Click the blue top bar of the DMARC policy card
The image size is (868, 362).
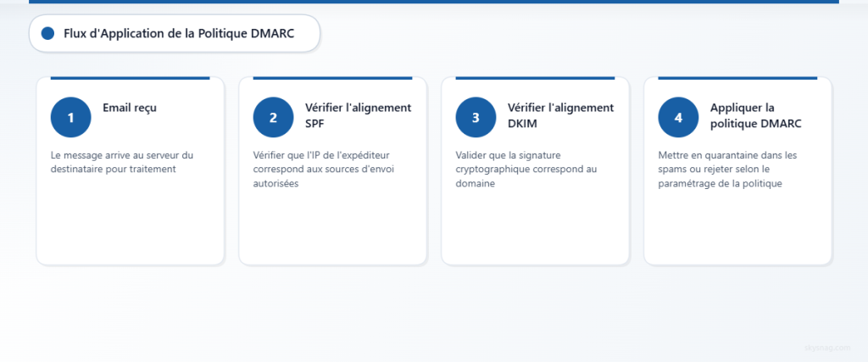pos(738,78)
